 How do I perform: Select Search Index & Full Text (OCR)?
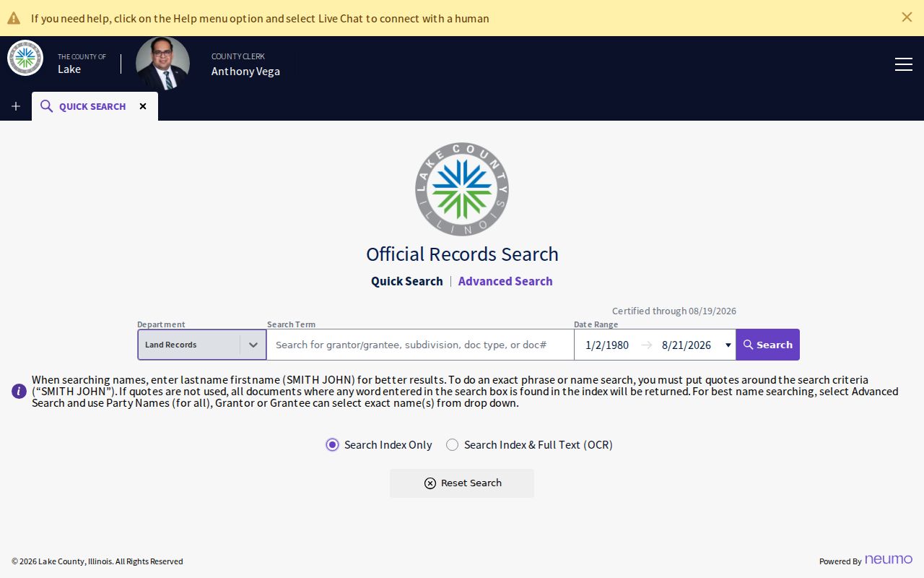click(452, 444)
